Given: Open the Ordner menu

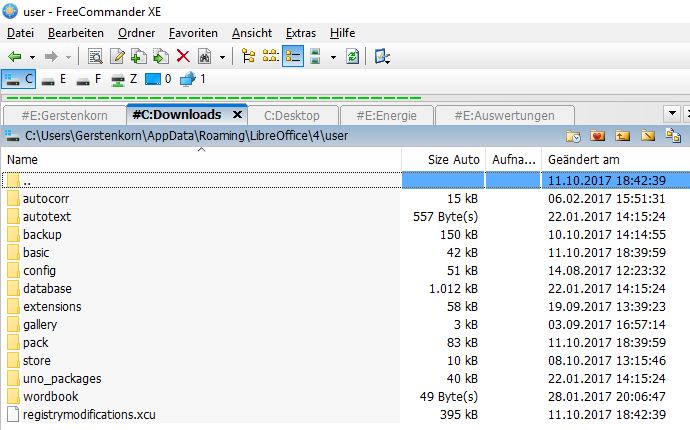Looking at the screenshot, I should (136, 33).
